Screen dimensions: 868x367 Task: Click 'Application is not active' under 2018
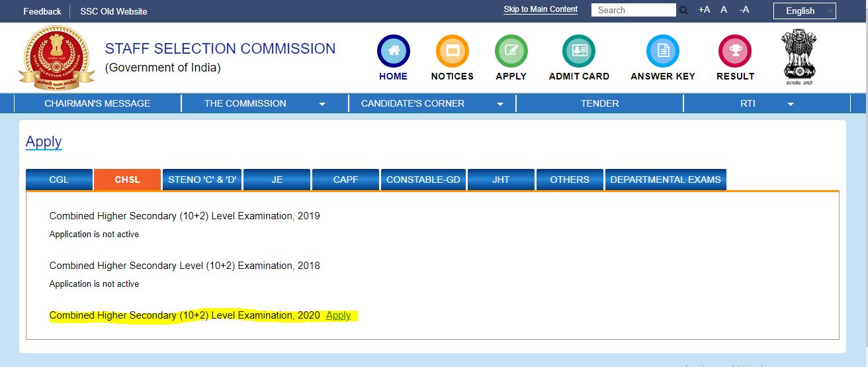tap(94, 284)
